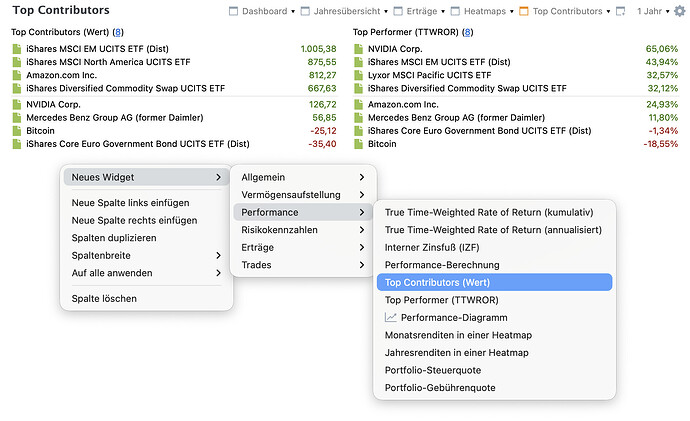Click the icon next to Bitcoin in Wert list
Viewport: 690px width, 421px height.
(x=16, y=131)
